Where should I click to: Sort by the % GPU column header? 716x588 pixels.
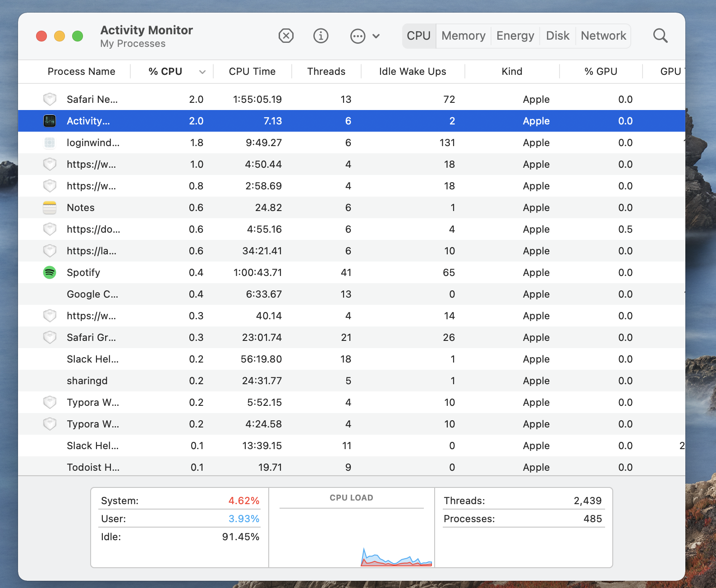click(601, 71)
